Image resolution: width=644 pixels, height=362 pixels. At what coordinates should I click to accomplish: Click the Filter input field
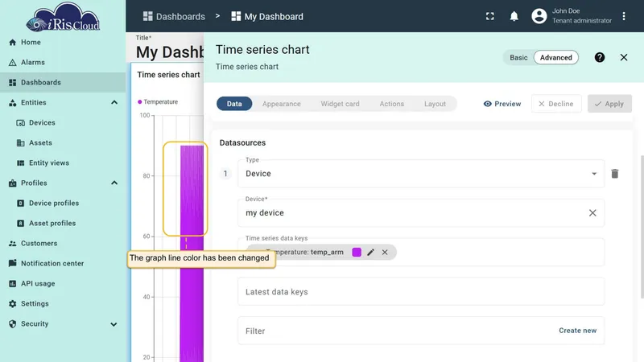point(421,331)
